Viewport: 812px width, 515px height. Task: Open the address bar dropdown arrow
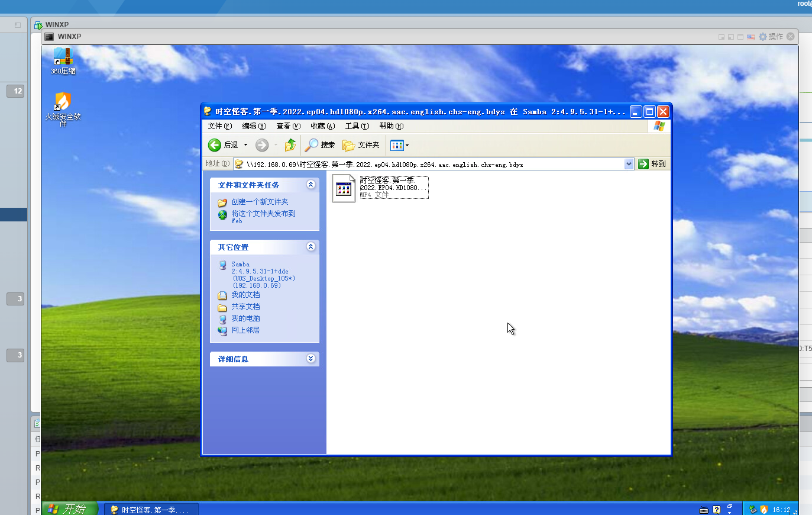629,164
